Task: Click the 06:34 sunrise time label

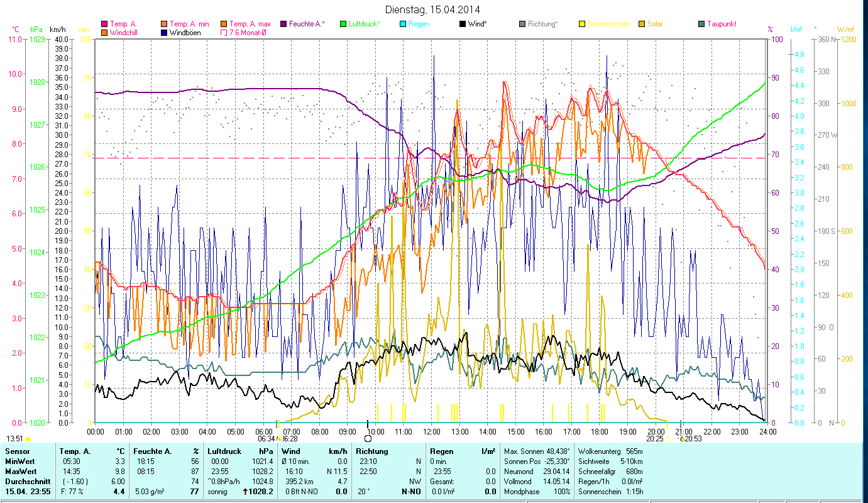Action: [267, 439]
